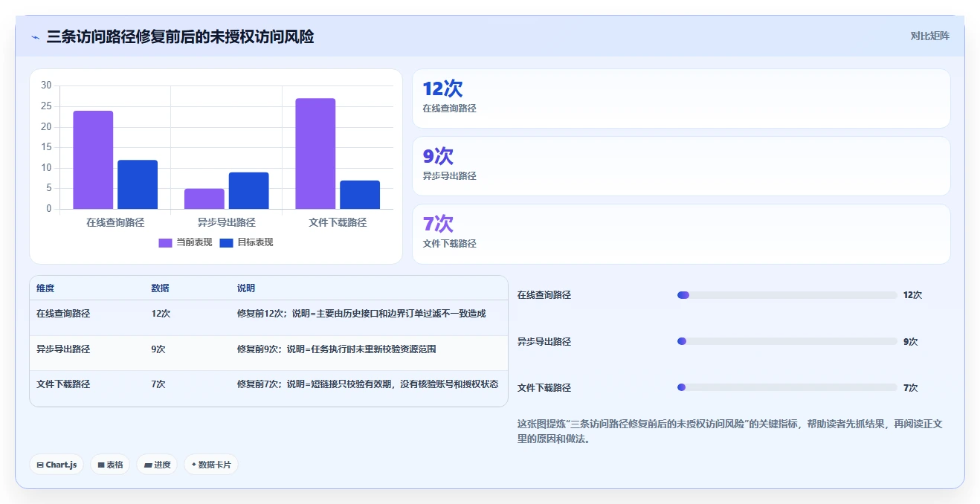This screenshot has height=504, width=980.
Task: Click the progress row label 在线查询路径
Action: 544,295
